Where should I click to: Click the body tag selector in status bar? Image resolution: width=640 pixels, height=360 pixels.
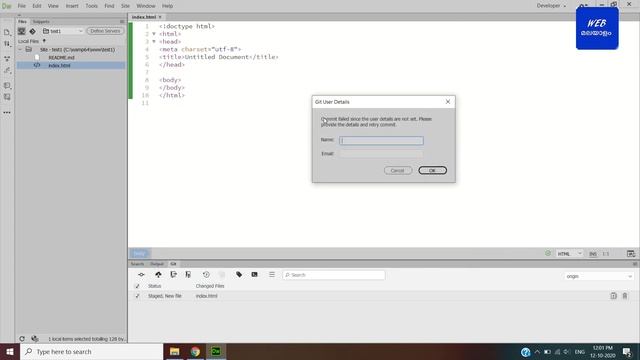(139, 253)
